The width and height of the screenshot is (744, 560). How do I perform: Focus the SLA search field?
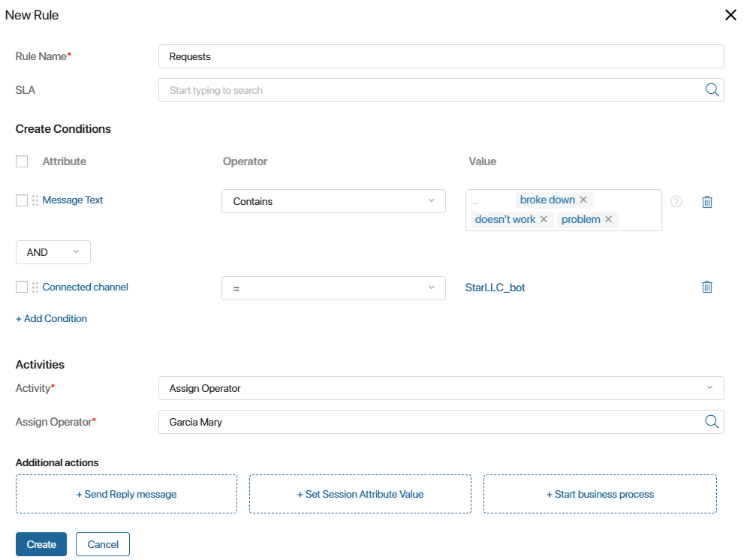click(441, 90)
